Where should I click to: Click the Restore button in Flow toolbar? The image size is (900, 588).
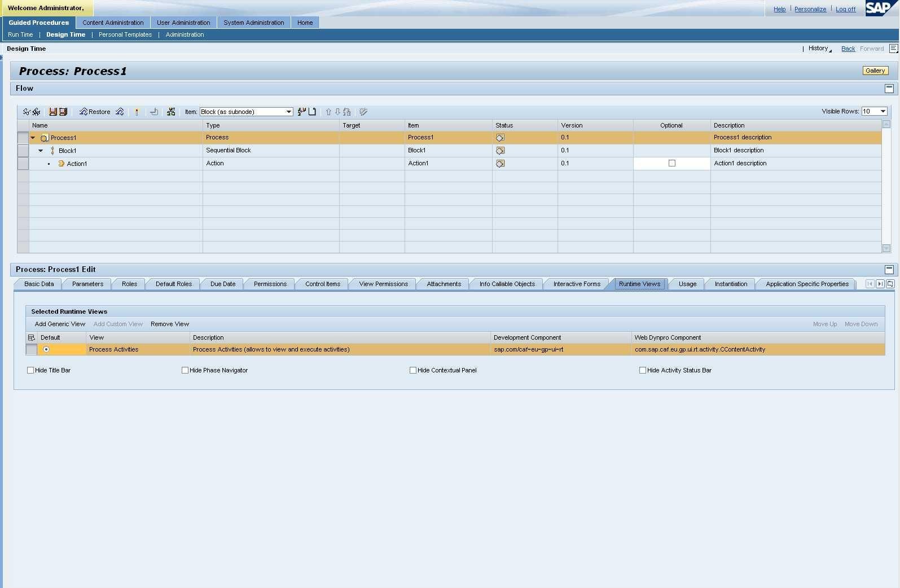pyautogui.click(x=95, y=112)
